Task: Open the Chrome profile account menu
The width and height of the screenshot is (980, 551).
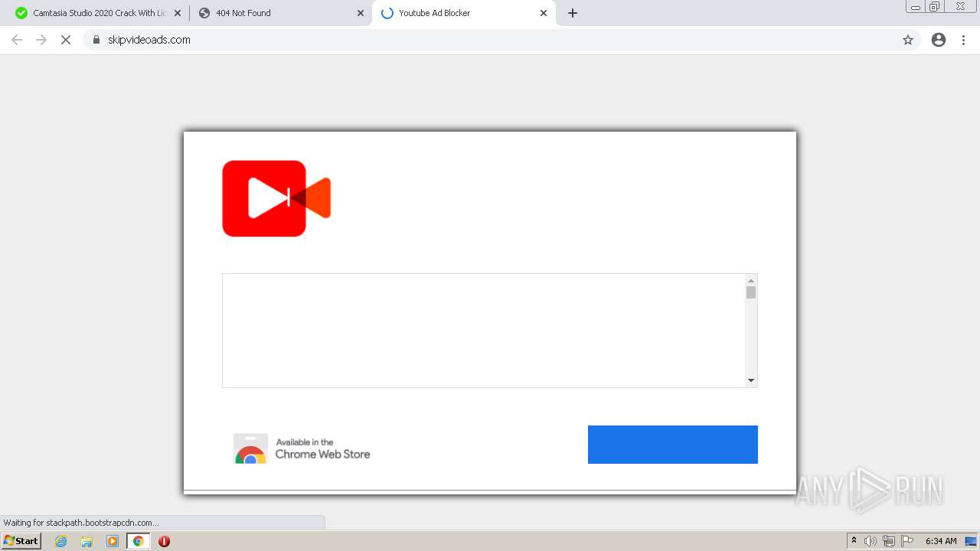Action: point(939,40)
